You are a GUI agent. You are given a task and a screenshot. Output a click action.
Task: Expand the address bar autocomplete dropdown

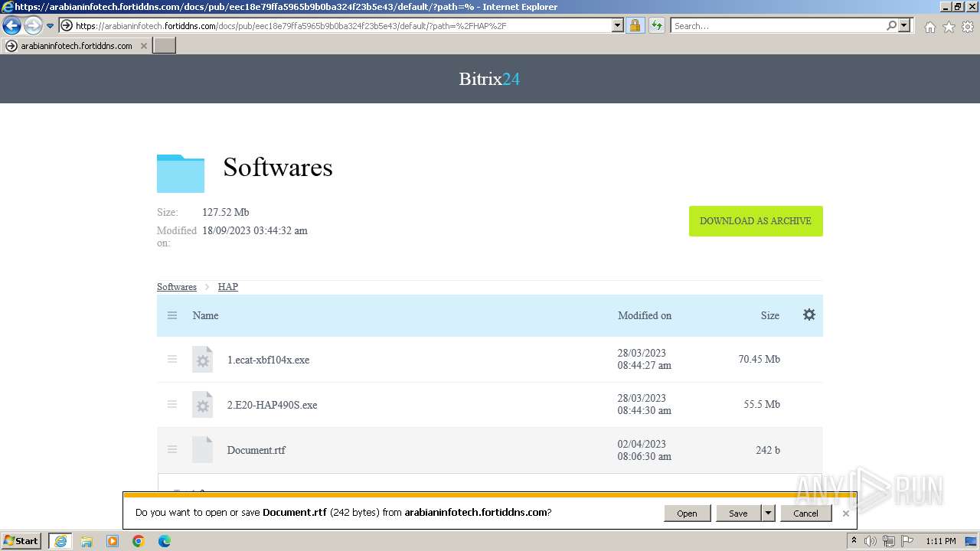pos(618,26)
